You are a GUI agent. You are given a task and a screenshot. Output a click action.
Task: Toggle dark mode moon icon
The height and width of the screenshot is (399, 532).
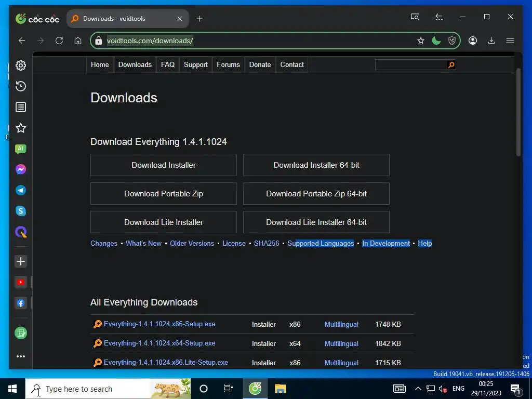click(x=436, y=41)
